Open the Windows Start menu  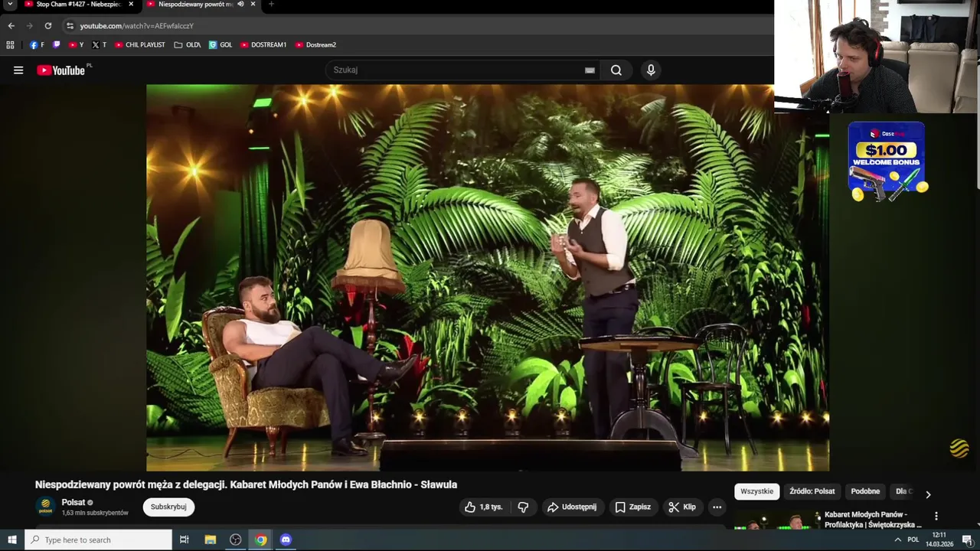12,540
